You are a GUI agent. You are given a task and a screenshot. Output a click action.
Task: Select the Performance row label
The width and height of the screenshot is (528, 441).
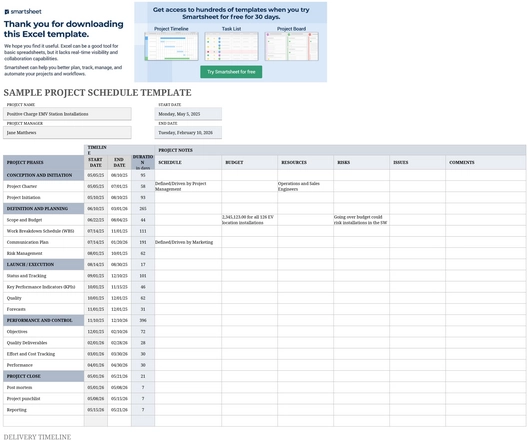coord(44,365)
